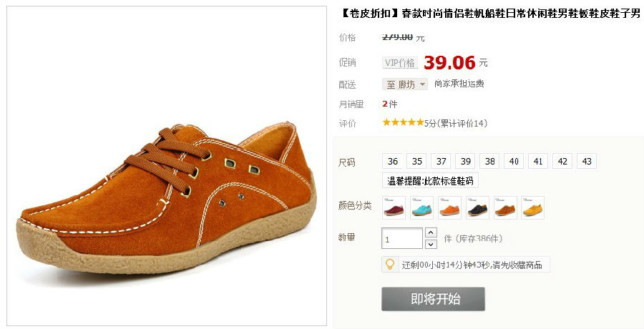The image size is (644, 329).
Task: Decrease quantity with the down arrow
Action: (431, 245)
